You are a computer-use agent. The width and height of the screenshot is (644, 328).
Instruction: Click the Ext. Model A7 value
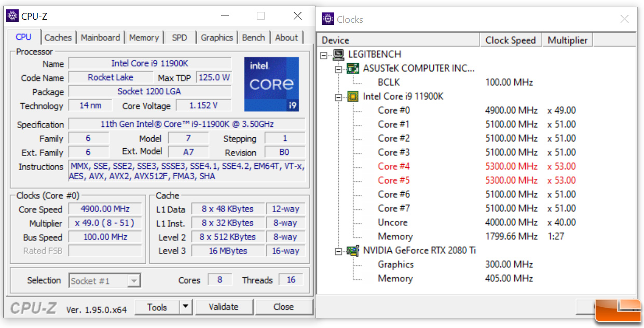point(188,152)
